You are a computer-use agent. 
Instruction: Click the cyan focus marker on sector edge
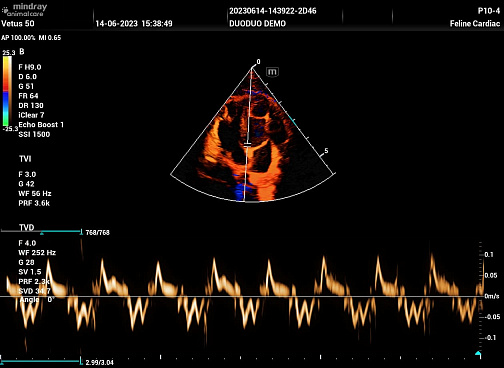click(292, 119)
